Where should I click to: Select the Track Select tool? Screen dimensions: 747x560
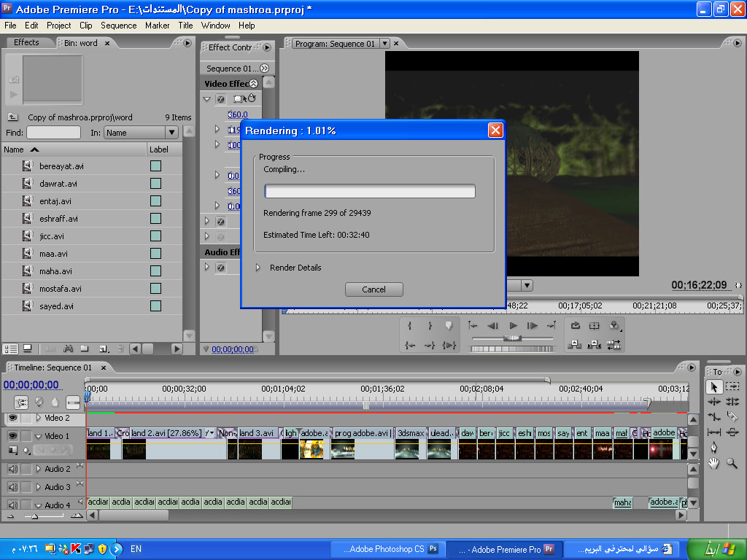coord(732,386)
